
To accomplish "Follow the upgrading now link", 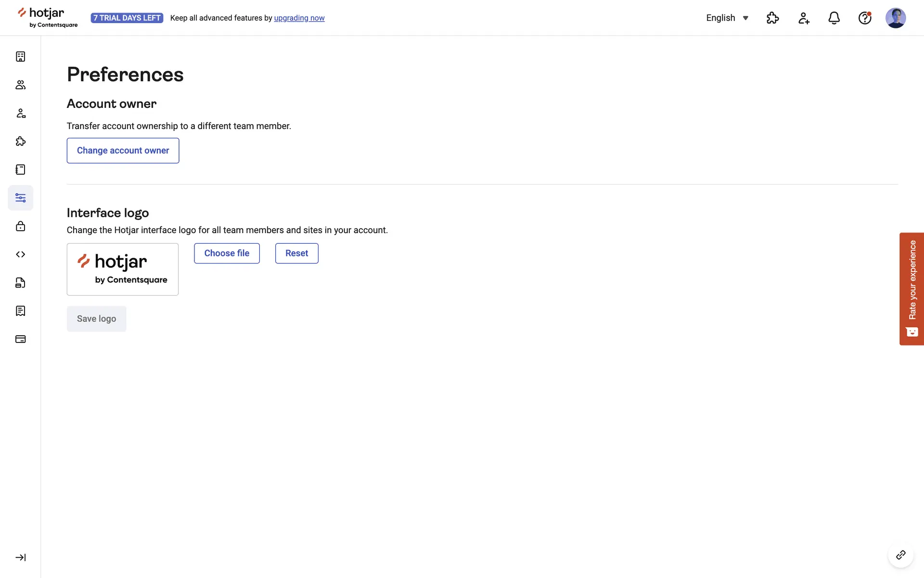I will click(299, 18).
